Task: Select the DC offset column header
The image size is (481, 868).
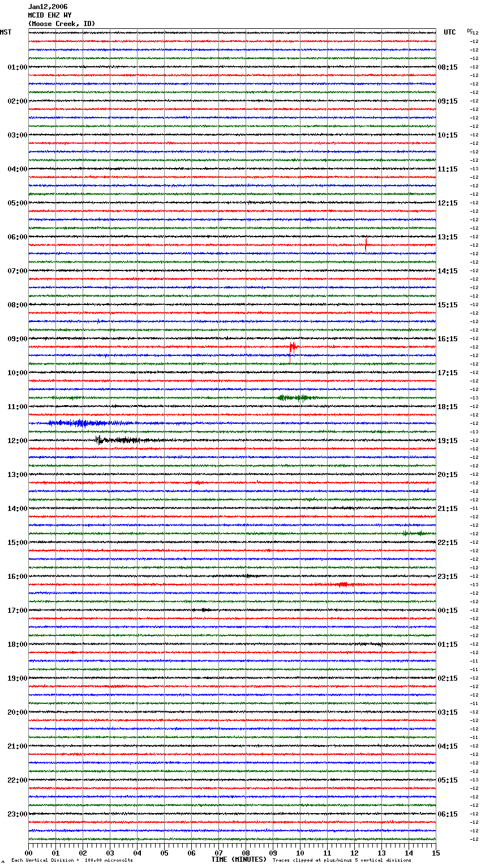Action: (470, 31)
